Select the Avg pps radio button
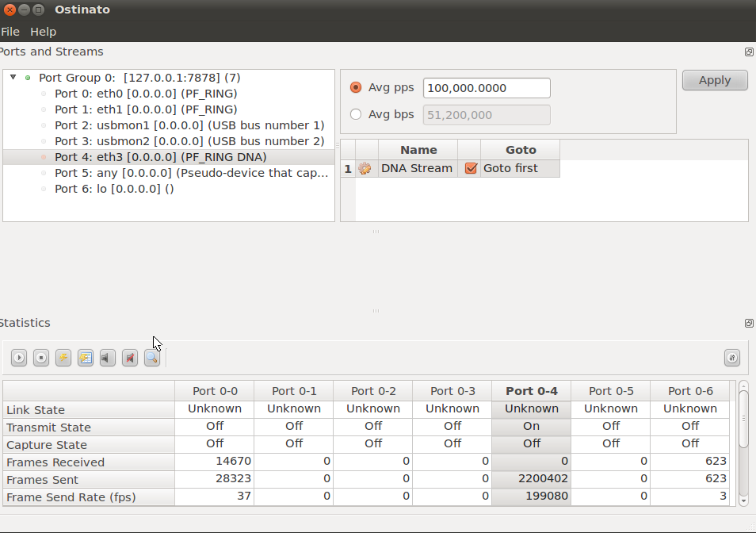Image resolution: width=756 pixels, height=533 pixels. [356, 87]
